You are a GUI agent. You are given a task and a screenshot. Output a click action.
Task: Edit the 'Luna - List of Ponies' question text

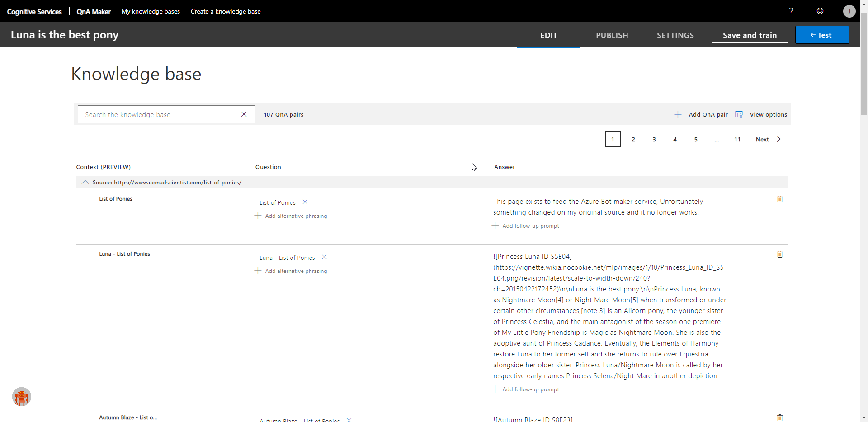[287, 258]
